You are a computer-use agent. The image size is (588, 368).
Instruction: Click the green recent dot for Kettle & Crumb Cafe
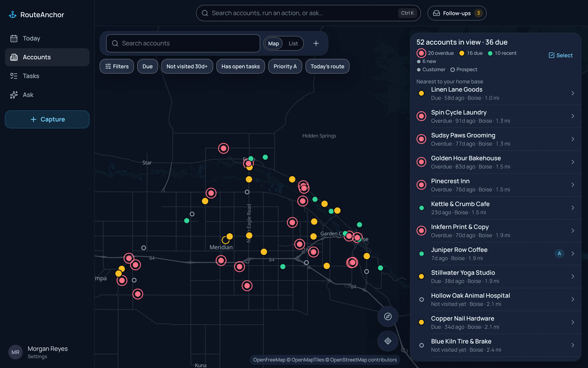click(421, 208)
